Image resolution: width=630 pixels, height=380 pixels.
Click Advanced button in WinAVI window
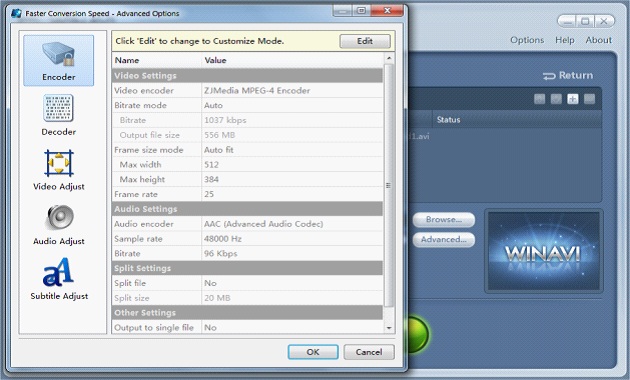tap(444, 240)
